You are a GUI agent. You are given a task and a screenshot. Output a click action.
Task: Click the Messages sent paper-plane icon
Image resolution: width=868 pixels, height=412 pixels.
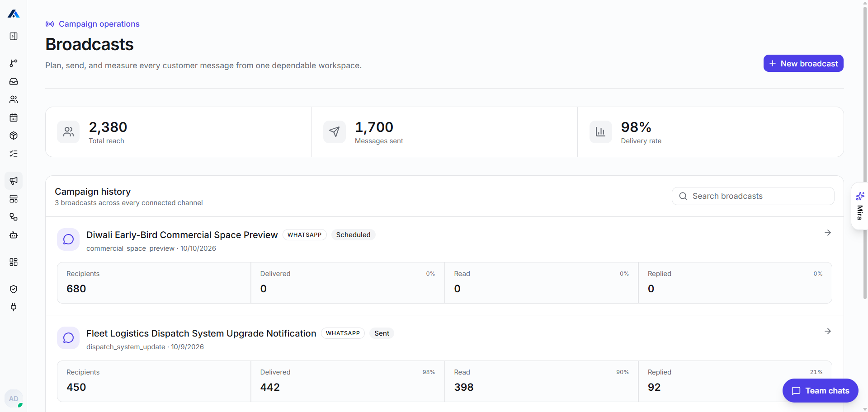pyautogui.click(x=335, y=132)
